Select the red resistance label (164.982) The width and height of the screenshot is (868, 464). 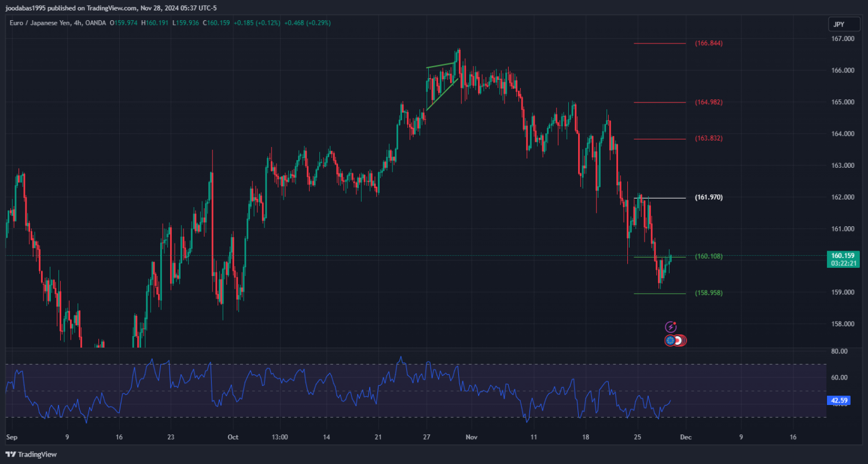(708, 102)
